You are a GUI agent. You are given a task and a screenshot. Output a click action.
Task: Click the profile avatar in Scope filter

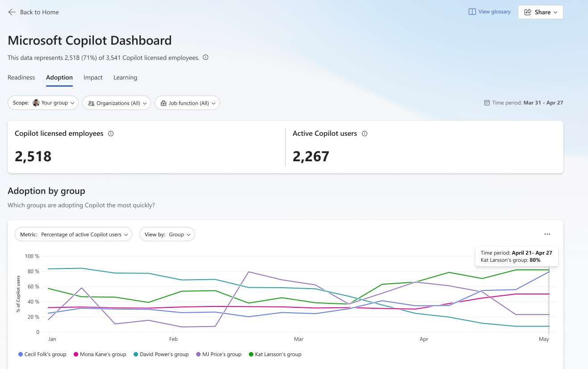[x=36, y=103]
